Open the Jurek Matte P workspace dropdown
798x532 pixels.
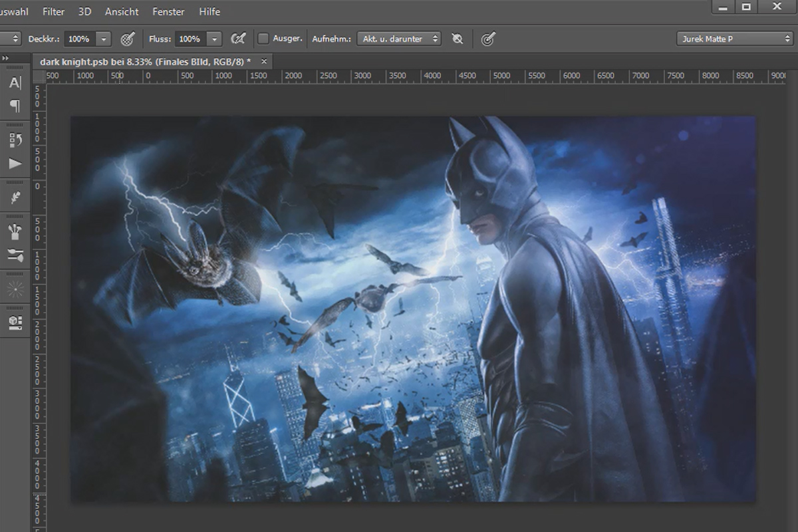(735, 39)
